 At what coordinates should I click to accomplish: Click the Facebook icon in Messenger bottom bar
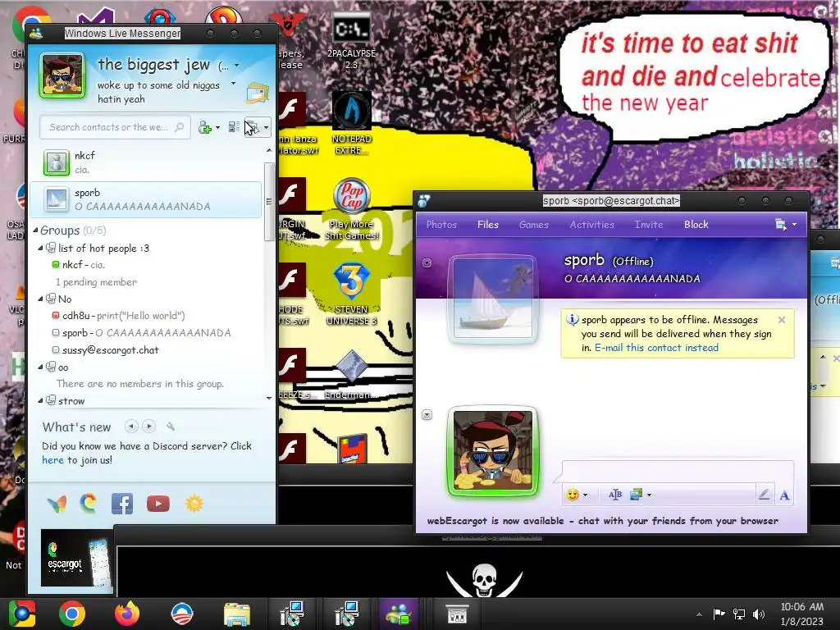122,504
